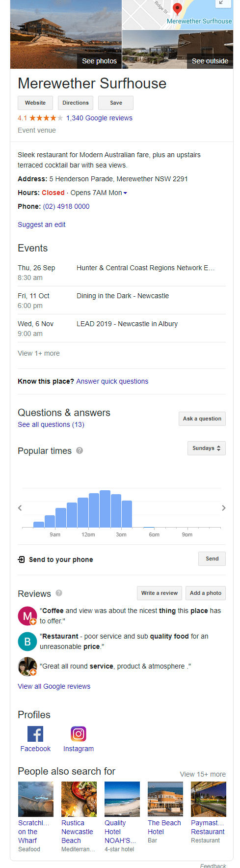Save this place with Save button
The height and width of the screenshot is (868, 240).
pos(116,103)
